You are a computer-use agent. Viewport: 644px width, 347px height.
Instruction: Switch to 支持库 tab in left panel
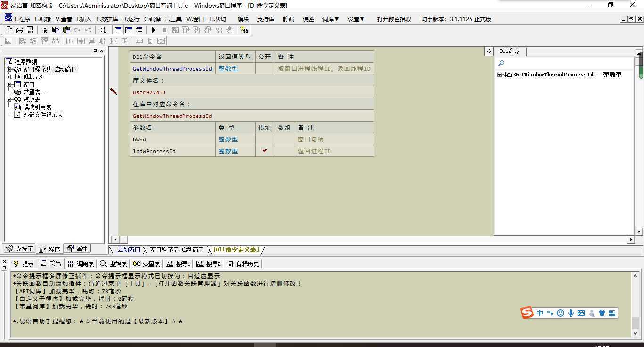[x=19, y=248]
